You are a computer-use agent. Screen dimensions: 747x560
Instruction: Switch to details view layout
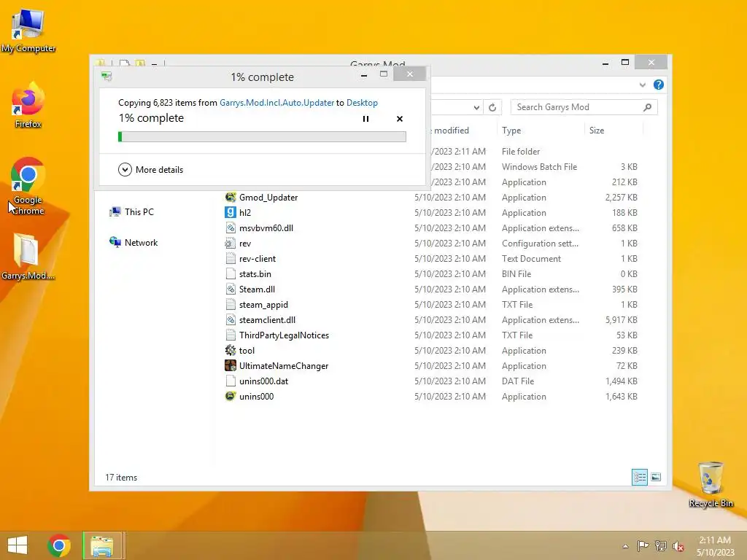tap(639, 477)
